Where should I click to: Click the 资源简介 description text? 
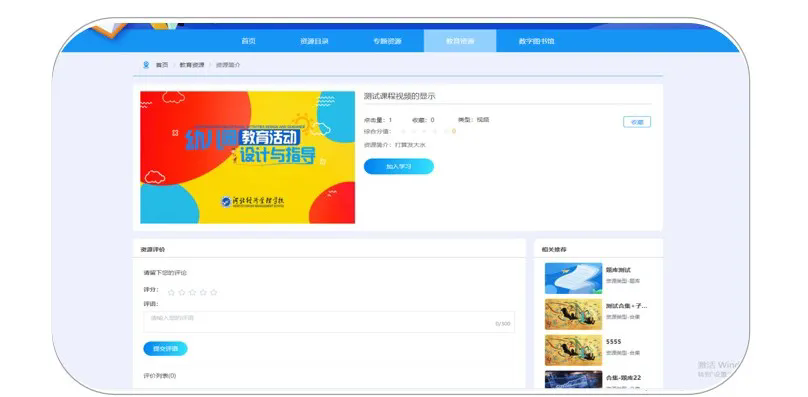coord(395,145)
